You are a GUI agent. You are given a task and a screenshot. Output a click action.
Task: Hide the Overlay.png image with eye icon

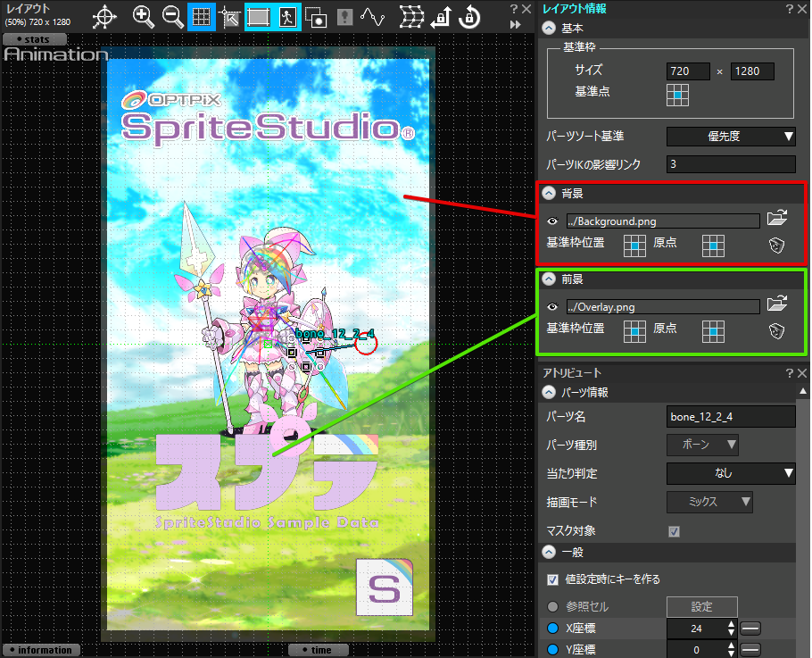pos(552,307)
